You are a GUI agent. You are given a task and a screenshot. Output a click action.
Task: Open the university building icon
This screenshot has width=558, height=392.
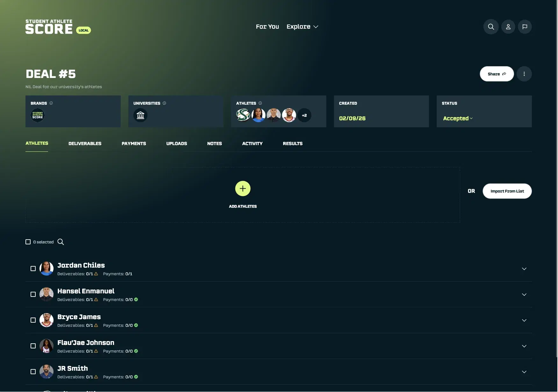tap(140, 115)
